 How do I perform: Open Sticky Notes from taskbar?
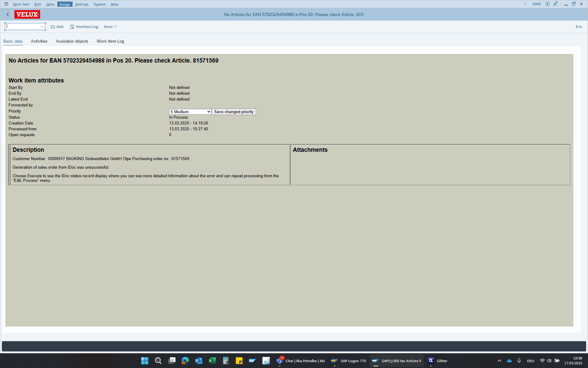(x=239, y=361)
